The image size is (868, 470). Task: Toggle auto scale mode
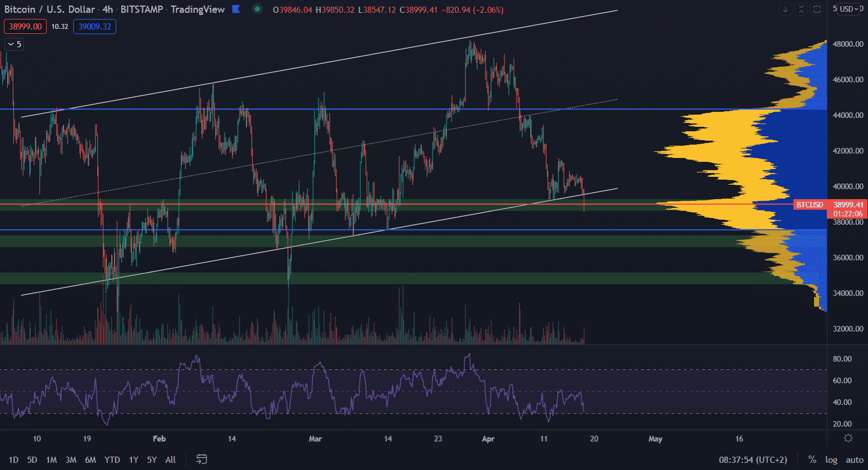tap(854, 459)
